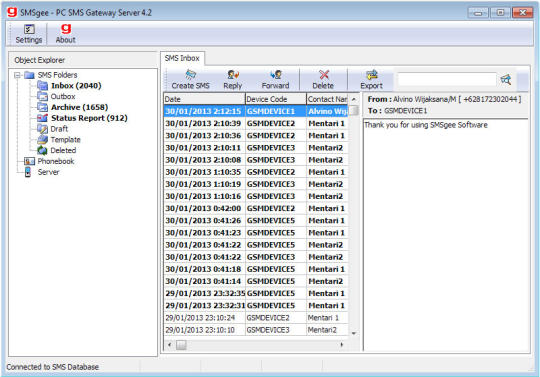
Task: Click the search icon beside the search field
Action: (506, 80)
